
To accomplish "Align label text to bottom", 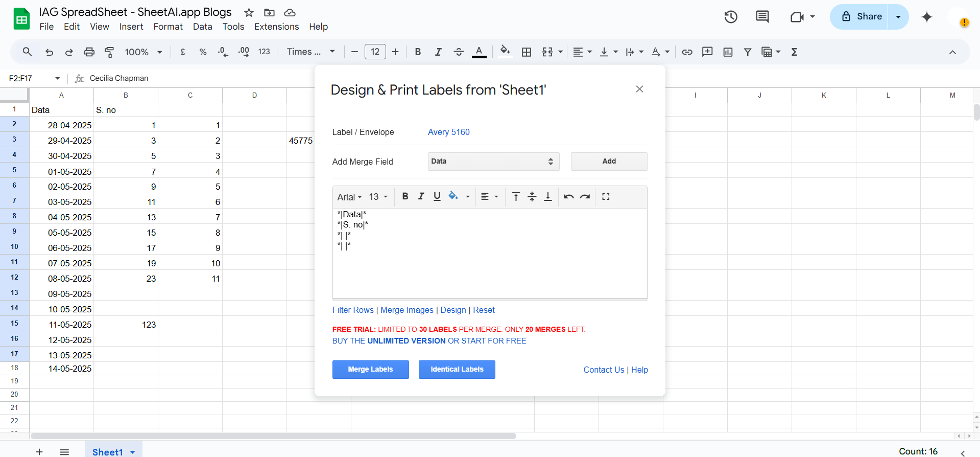I will tap(548, 196).
